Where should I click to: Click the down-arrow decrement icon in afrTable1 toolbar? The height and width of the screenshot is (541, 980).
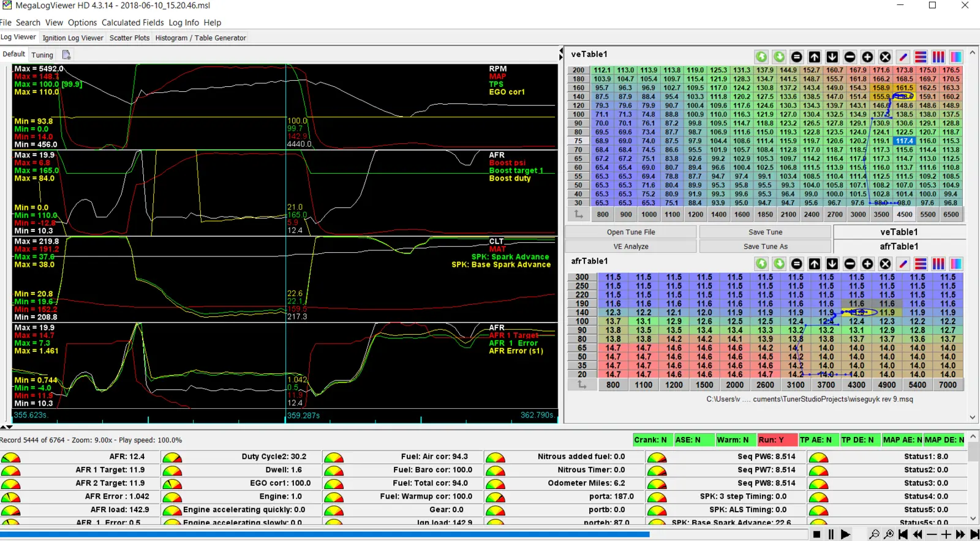pos(832,264)
